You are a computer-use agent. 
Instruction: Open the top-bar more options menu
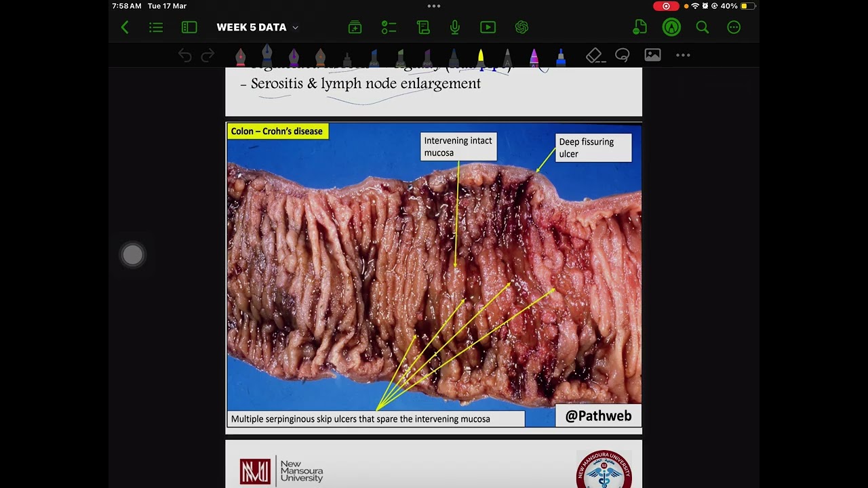point(734,27)
